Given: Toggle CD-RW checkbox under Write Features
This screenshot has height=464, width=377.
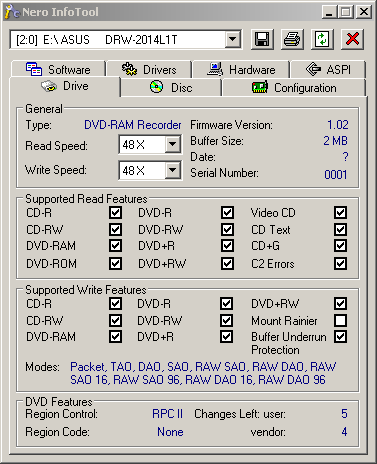Looking at the screenshot, I should click(115, 321).
